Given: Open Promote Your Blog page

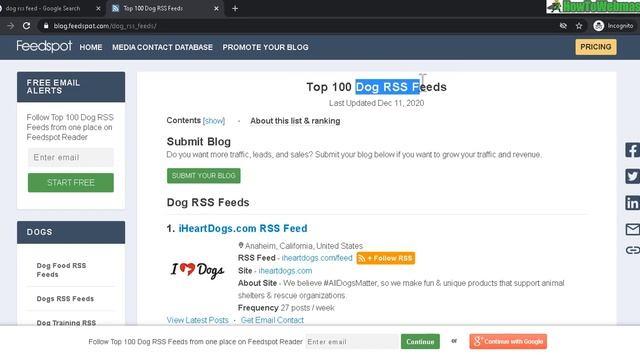Looking at the screenshot, I should (265, 47).
